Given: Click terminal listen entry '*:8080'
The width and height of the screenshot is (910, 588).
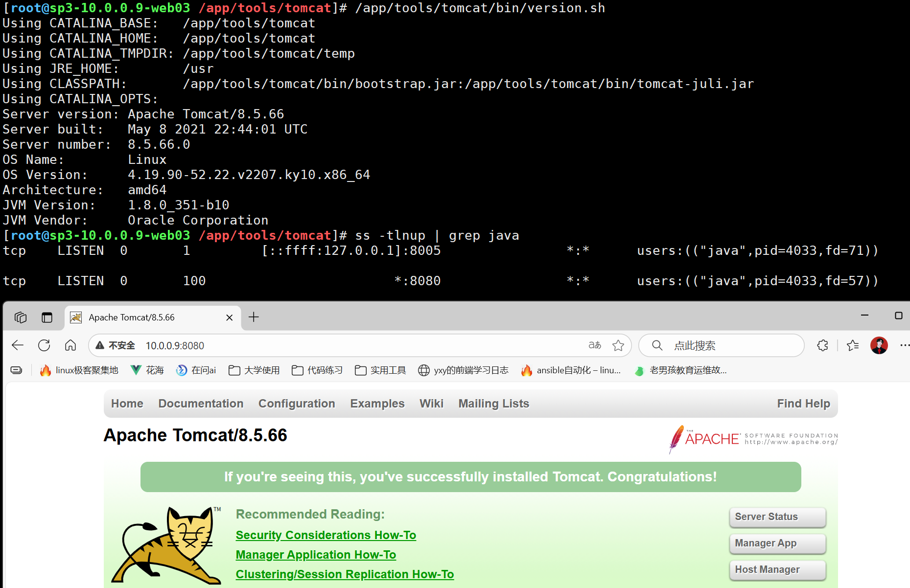Looking at the screenshot, I should point(418,281).
